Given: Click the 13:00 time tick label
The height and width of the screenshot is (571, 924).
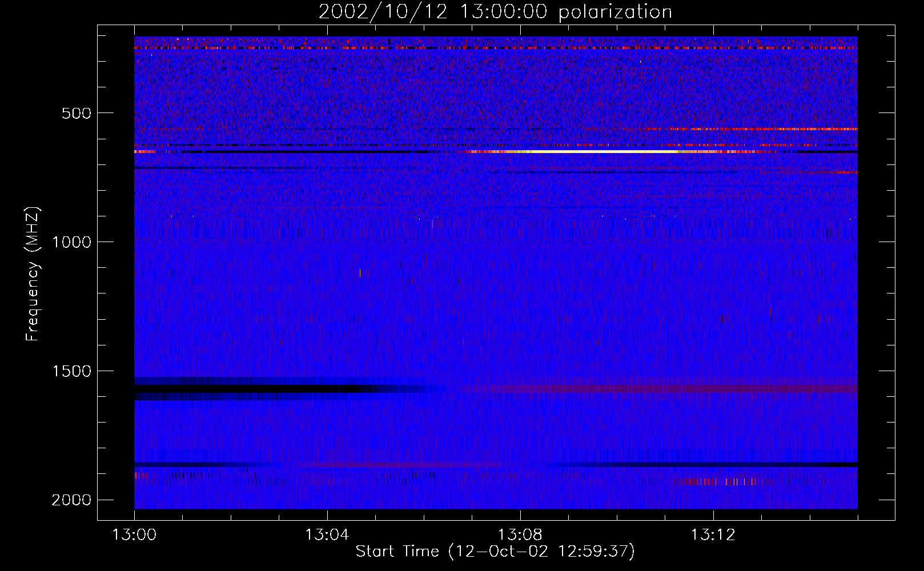Looking at the screenshot, I should (134, 535).
